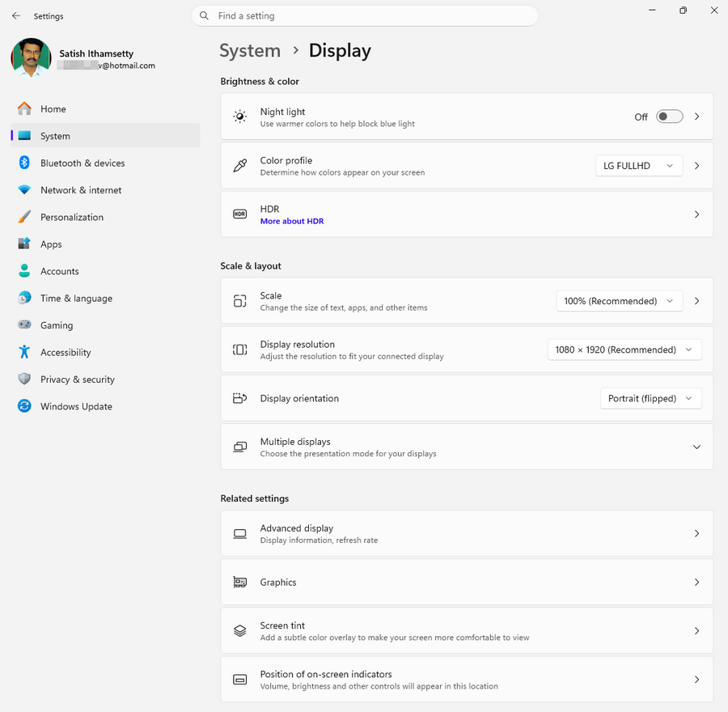Open custom Scale settings via its chevron
The image size is (728, 712).
[x=697, y=301]
